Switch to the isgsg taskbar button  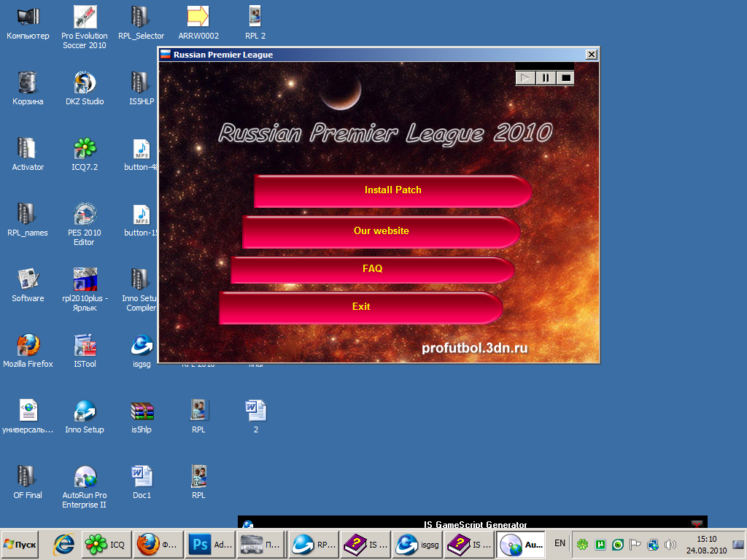pos(417,544)
